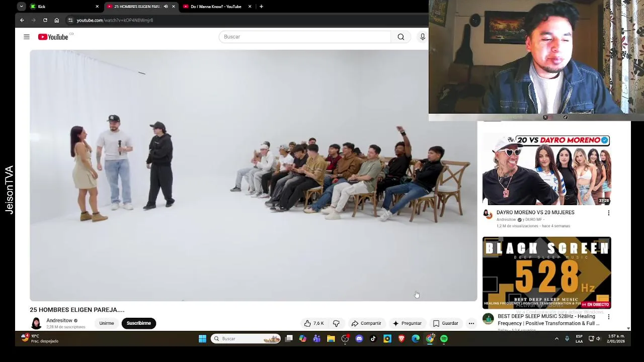644x362 pixels.
Task: Click the Guardar save button
Action: click(x=446, y=323)
